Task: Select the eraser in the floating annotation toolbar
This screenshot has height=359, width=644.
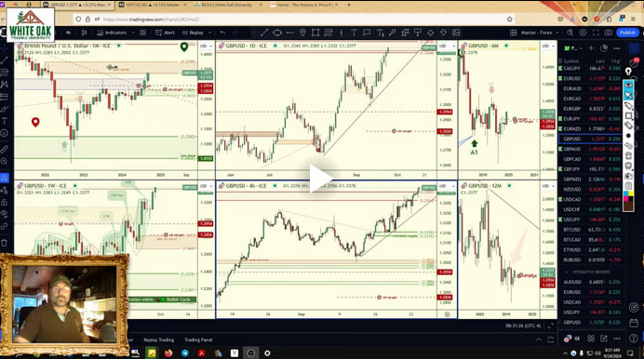Action: pos(628,126)
